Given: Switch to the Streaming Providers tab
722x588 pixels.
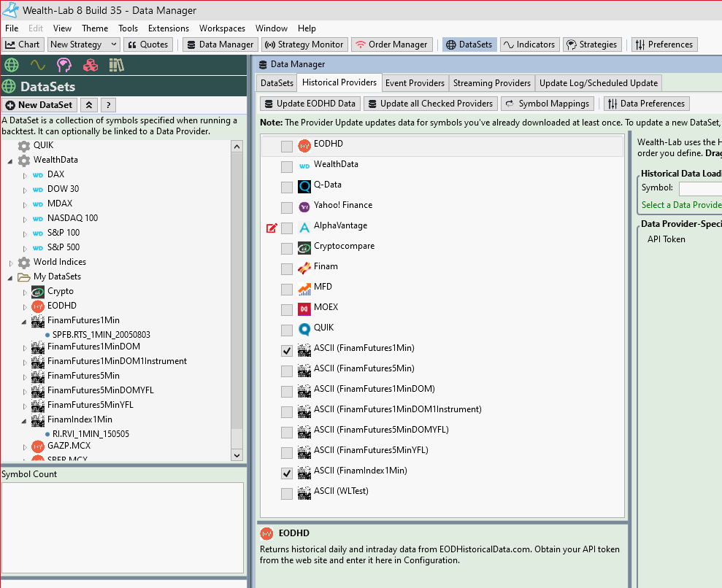Looking at the screenshot, I should pyautogui.click(x=491, y=83).
